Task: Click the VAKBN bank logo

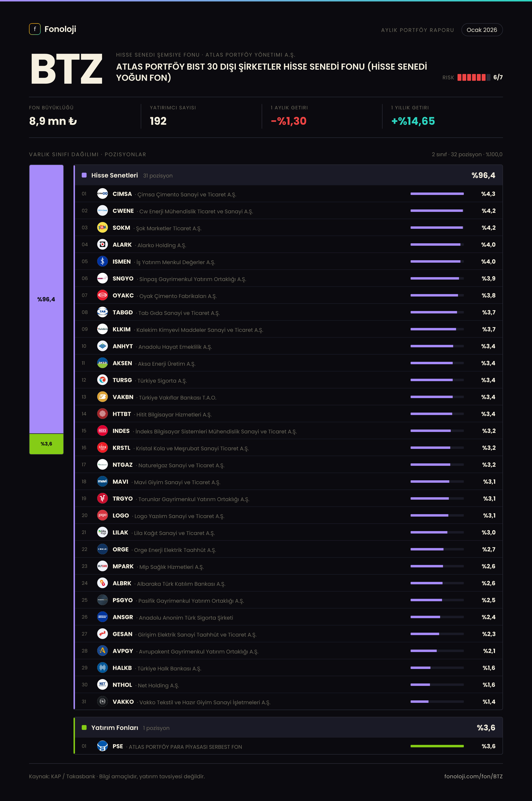Action: [x=103, y=397]
